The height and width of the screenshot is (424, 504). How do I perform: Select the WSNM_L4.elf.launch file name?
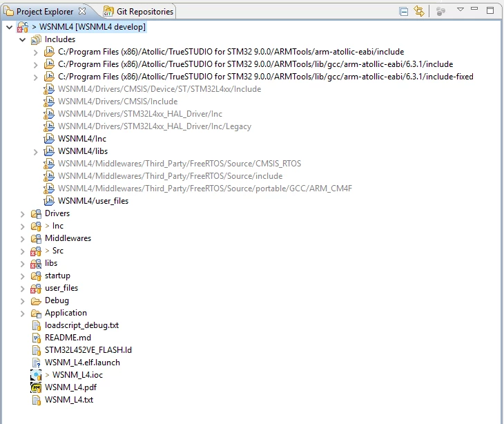pos(82,363)
